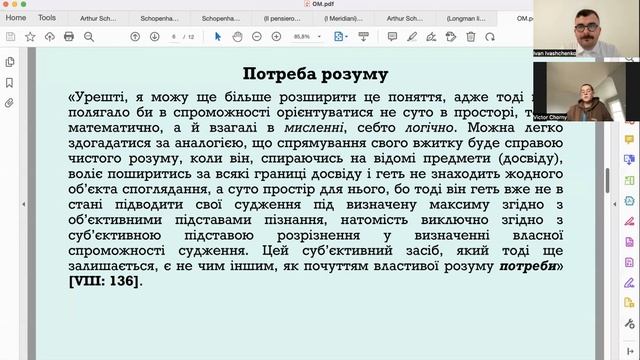Zoom in with the plus circle button

click(276, 37)
